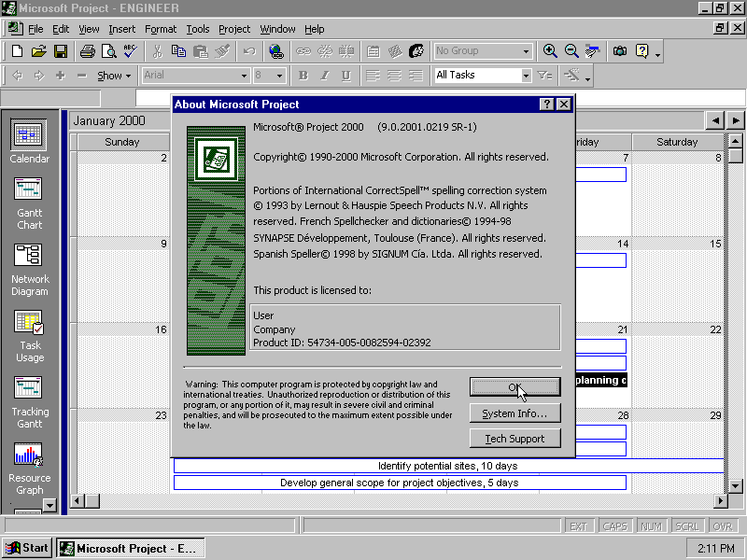Click the Office Assistant help icon

(x=641, y=51)
